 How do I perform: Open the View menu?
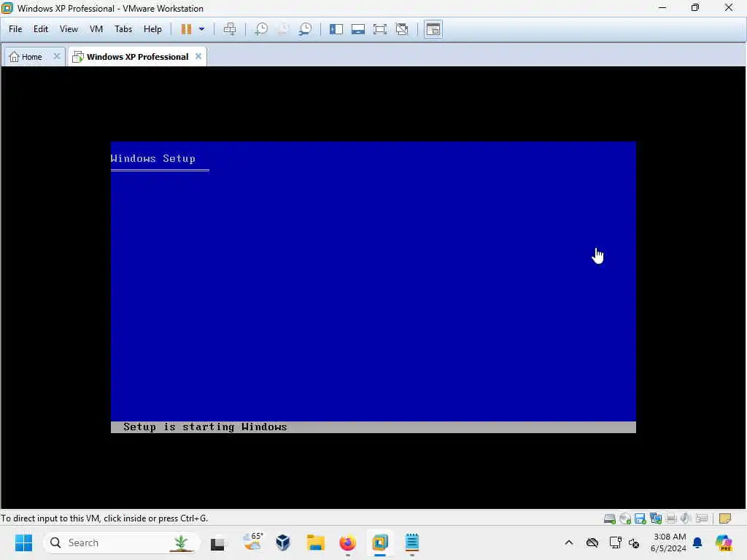(x=69, y=29)
